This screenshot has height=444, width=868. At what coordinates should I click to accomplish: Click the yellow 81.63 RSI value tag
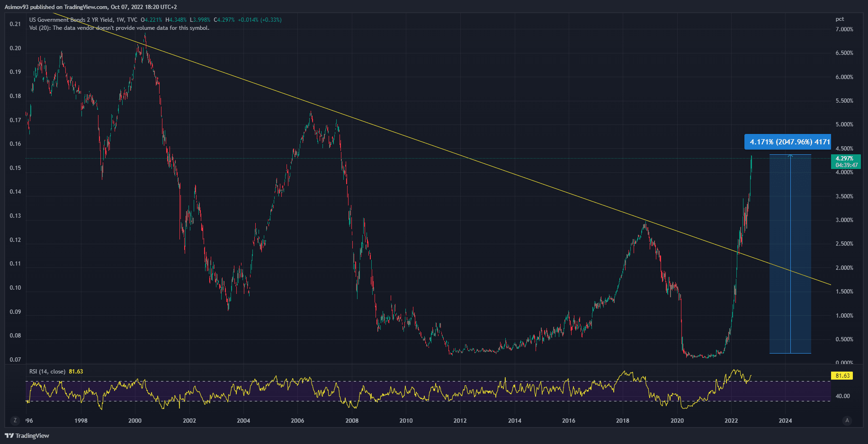click(x=842, y=375)
